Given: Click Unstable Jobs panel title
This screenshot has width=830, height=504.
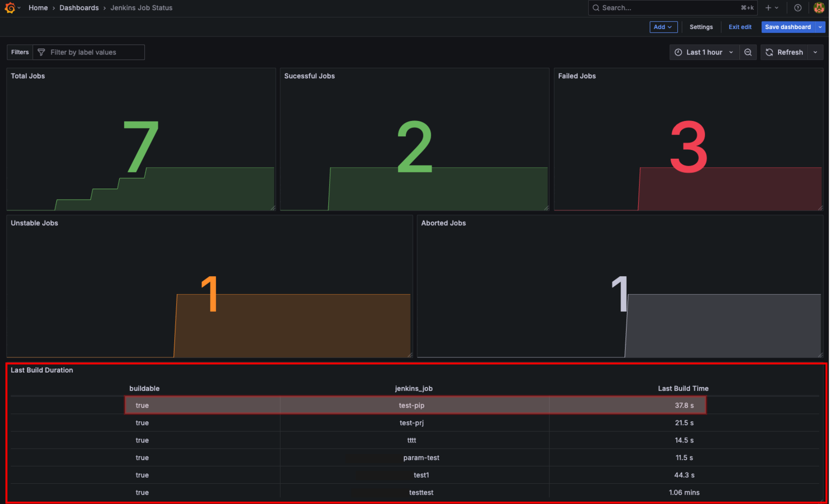Looking at the screenshot, I should pyautogui.click(x=34, y=223).
